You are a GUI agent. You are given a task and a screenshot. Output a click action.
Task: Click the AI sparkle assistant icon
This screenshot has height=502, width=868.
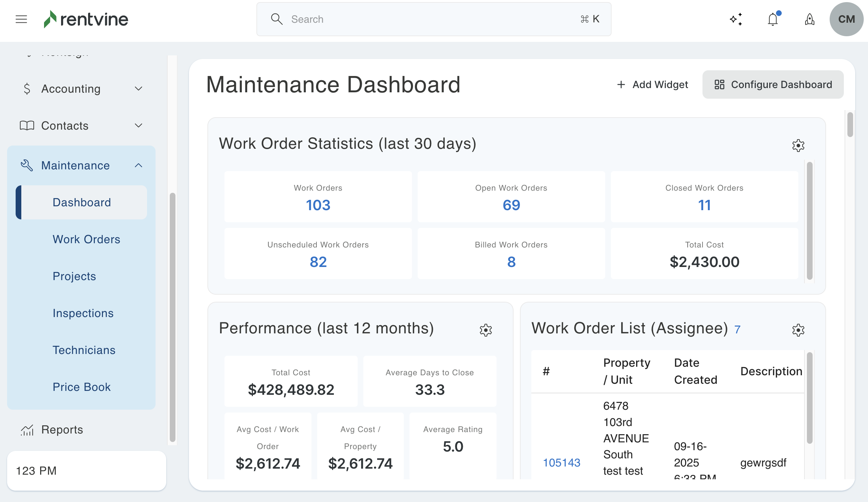click(736, 19)
